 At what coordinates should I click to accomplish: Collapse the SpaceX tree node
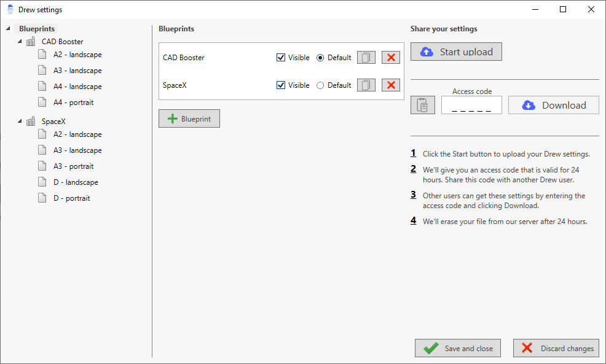(x=20, y=122)
